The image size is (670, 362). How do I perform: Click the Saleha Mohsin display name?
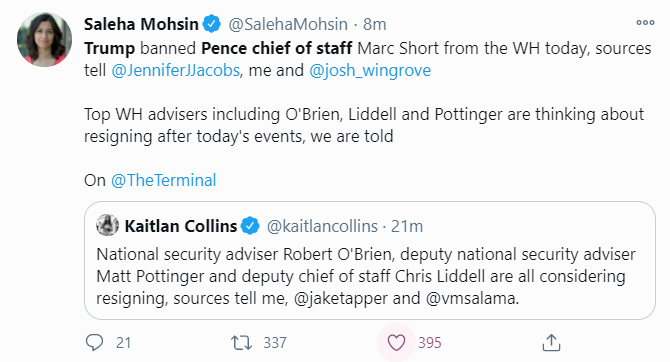(141, 24)
